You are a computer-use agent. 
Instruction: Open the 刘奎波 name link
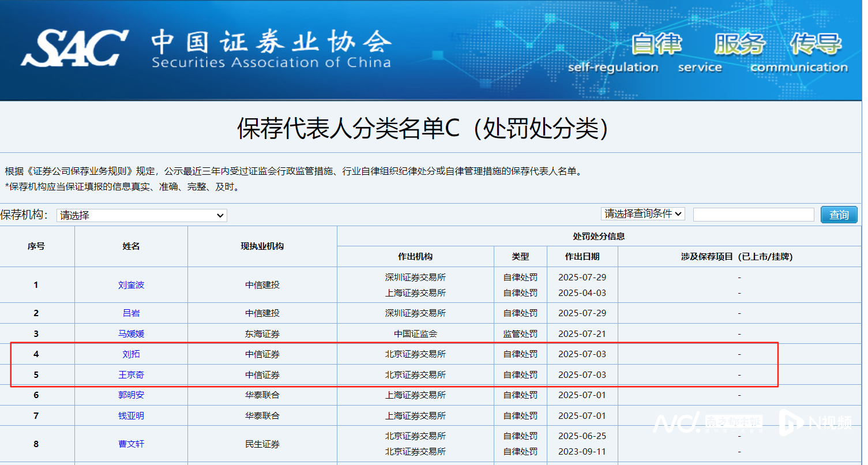coord(131,285)
